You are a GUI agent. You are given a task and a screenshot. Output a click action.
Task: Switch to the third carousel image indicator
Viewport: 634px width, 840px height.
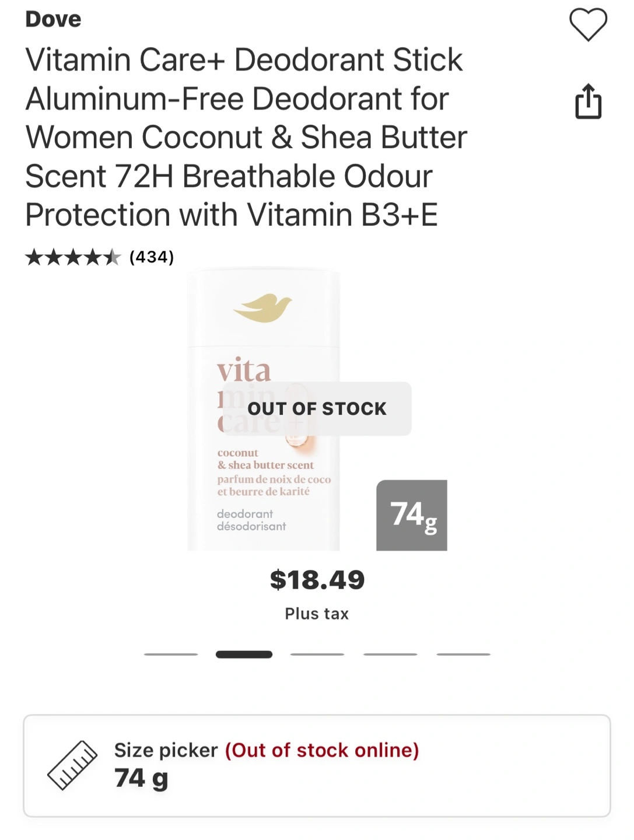pyautogui.click(x=317, y=654)
